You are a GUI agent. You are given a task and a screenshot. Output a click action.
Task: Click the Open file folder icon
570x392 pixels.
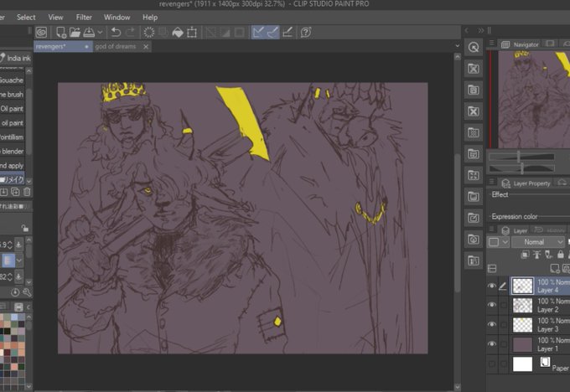click(75, 33)
